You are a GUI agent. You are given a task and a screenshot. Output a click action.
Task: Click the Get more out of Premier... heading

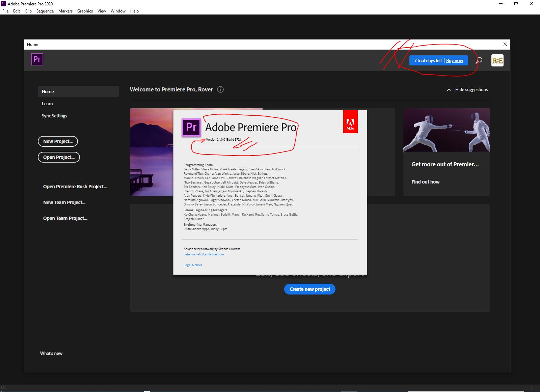(445, 164)
